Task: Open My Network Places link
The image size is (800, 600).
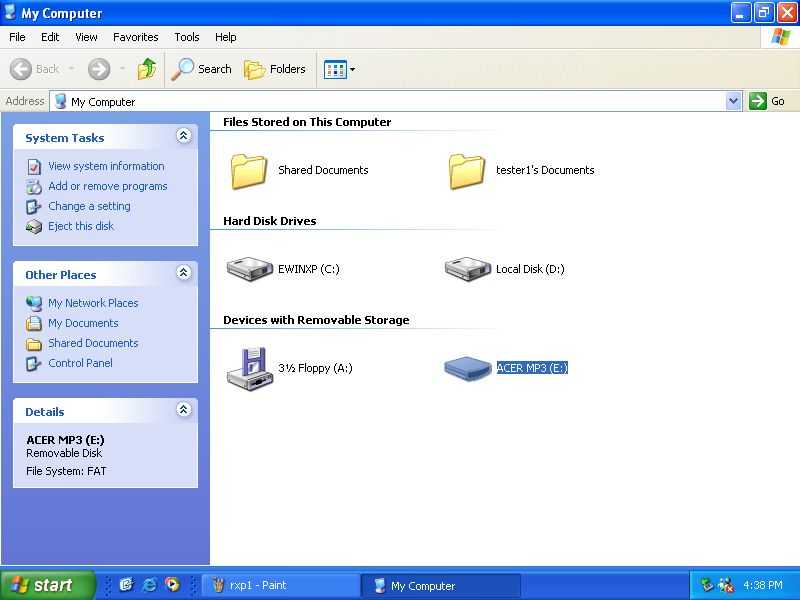Action: coord(93,303)
